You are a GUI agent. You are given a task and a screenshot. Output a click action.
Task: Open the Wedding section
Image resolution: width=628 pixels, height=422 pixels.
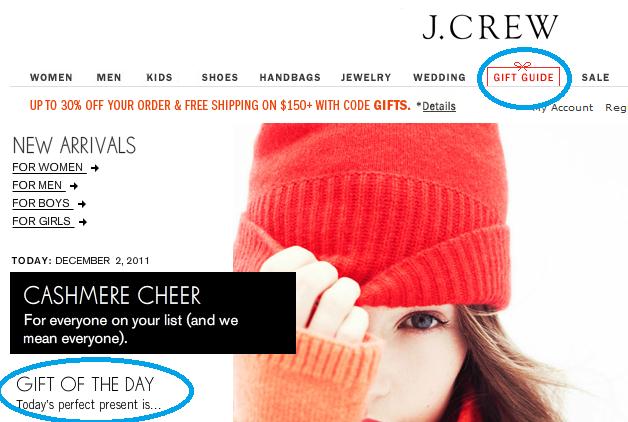coord(439,77)
